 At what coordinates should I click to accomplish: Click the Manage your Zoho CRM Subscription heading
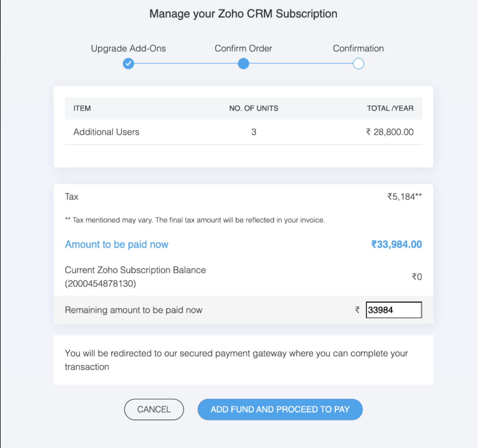coord(243,14)
